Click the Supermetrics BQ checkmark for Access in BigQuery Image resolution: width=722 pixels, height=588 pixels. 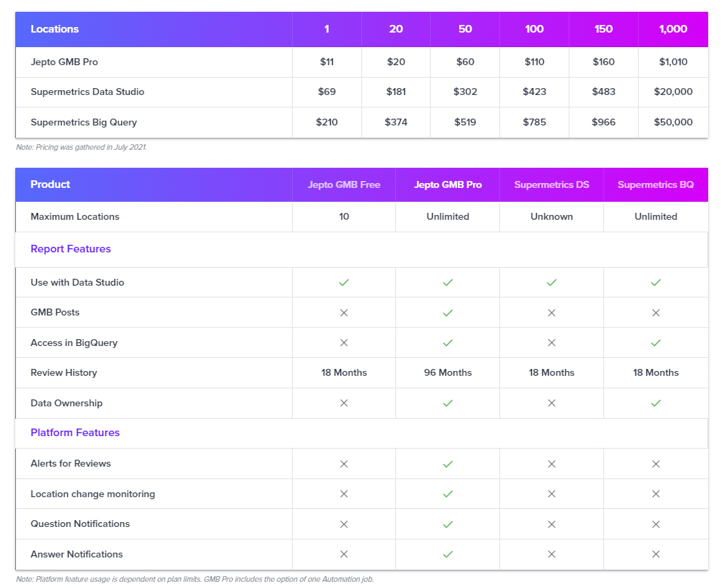pyautogui.click(x=655, y=343)
